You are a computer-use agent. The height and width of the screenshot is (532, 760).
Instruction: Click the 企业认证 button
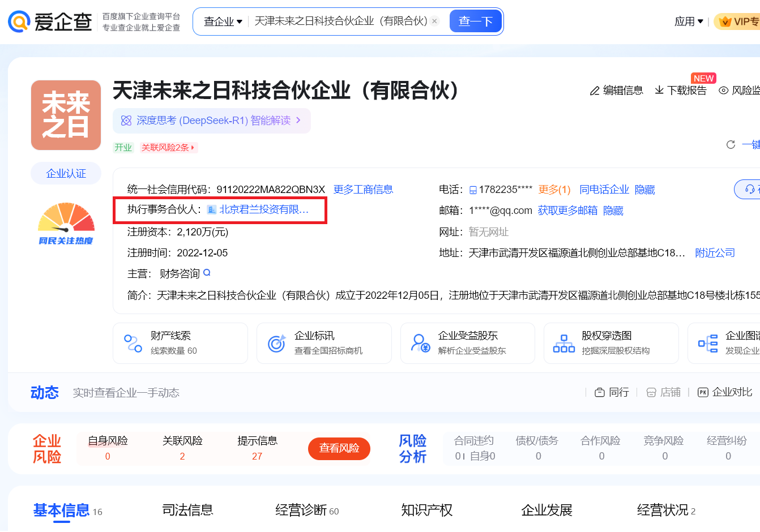point(66,173)
